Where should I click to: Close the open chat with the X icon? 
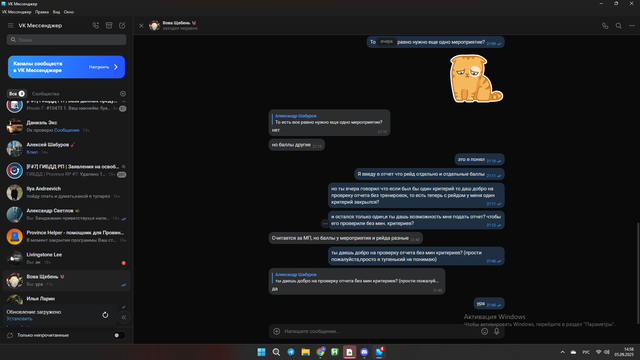[x=141, y=26]
